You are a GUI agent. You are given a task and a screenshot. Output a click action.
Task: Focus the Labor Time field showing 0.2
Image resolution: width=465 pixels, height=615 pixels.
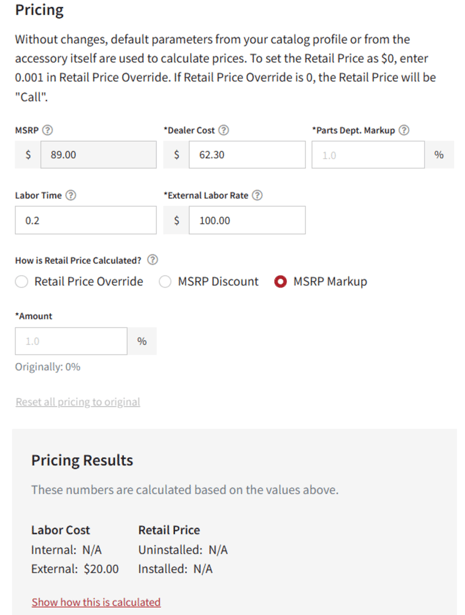tap(86, 220)
